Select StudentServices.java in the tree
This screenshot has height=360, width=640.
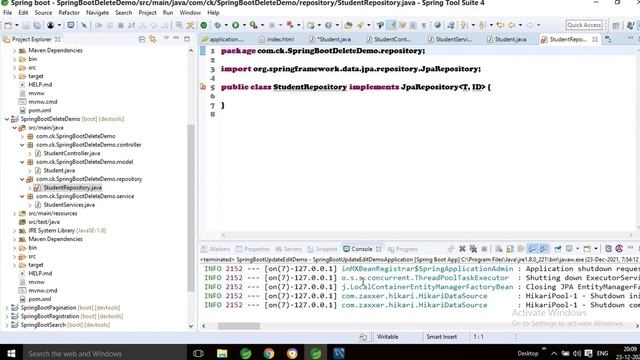tap(69, 205)
